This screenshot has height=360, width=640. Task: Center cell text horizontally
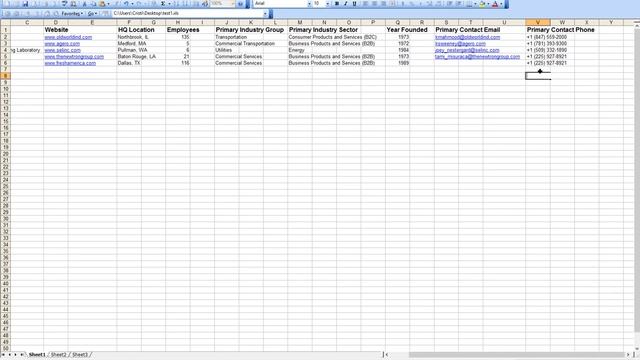pos(374,4)
